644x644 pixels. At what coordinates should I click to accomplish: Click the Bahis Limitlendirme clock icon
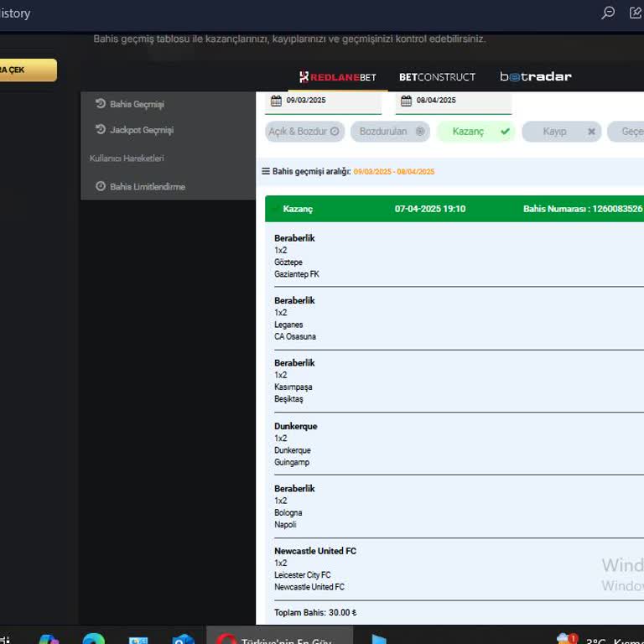(x=101, y=186)
